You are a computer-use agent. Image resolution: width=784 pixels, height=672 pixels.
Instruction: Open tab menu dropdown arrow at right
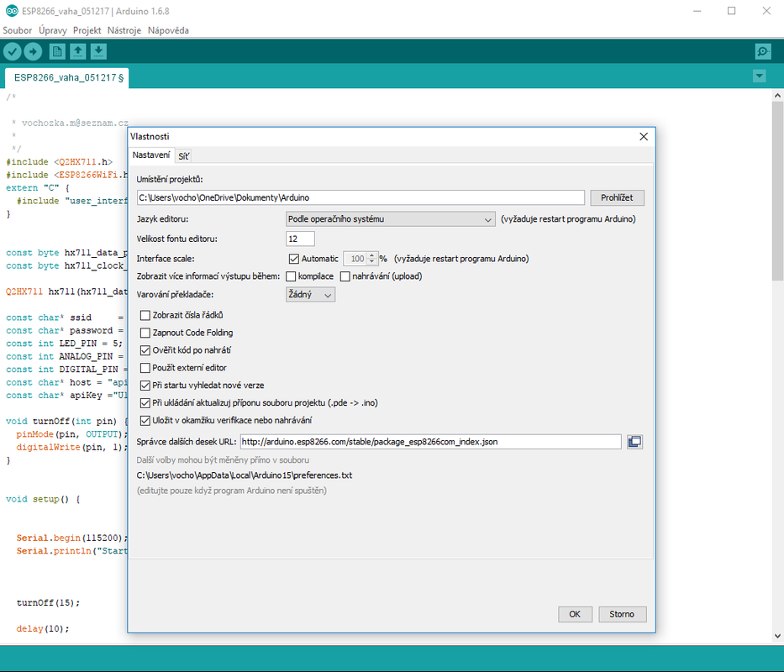point(759,76)
